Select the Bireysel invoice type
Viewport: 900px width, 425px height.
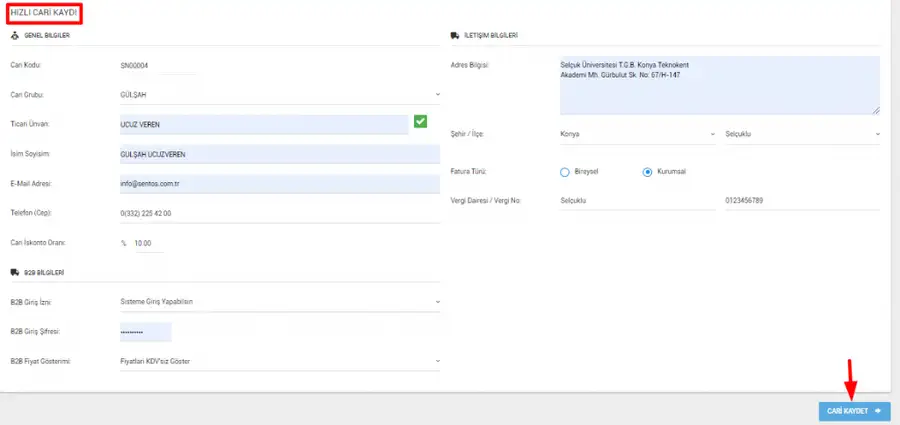point(564,172)
